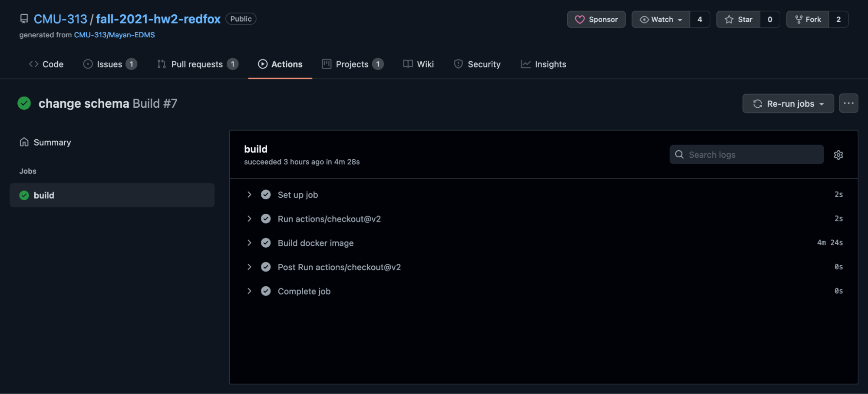Click the Actions play icon

pos(263,64)
